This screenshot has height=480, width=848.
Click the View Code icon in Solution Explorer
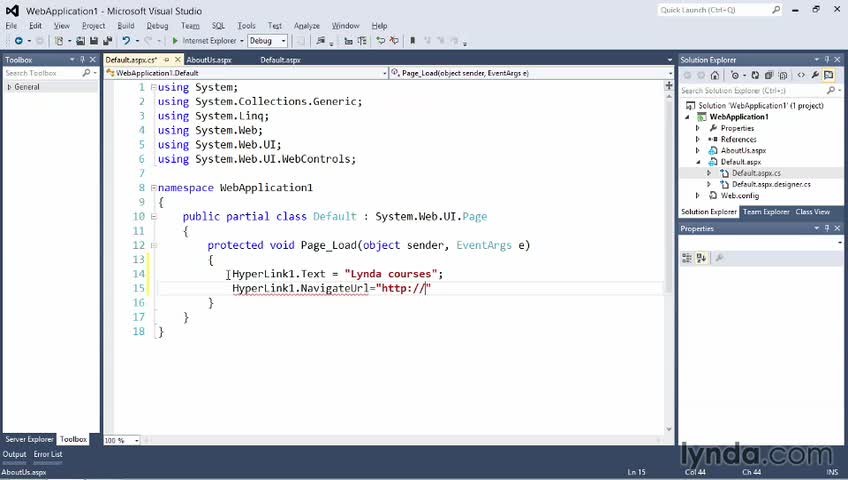[801, 75]
